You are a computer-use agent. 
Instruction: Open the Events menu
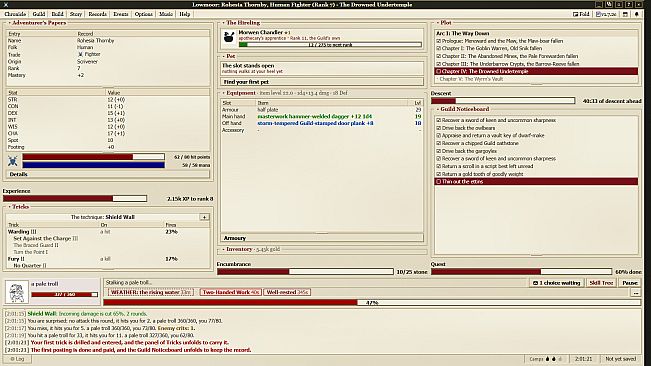click(x=121, y=14)
